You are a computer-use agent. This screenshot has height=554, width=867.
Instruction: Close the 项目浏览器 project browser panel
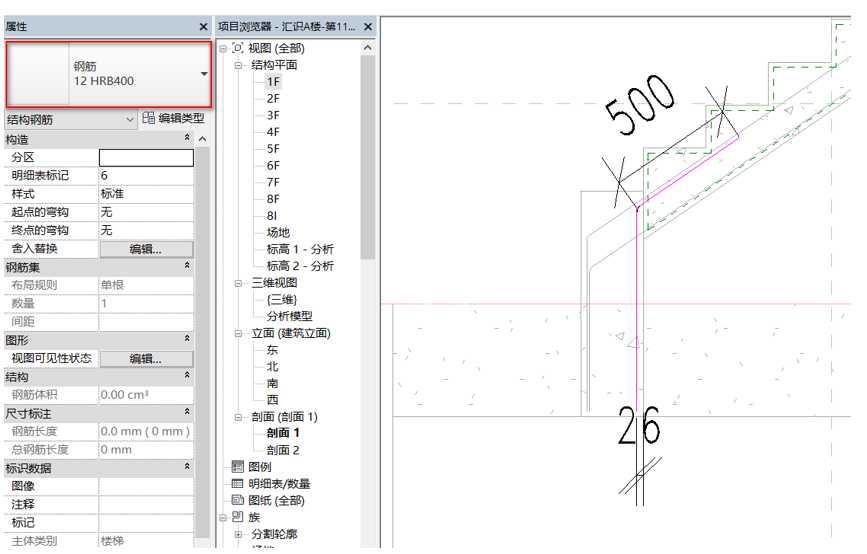(x=368, y=25)
